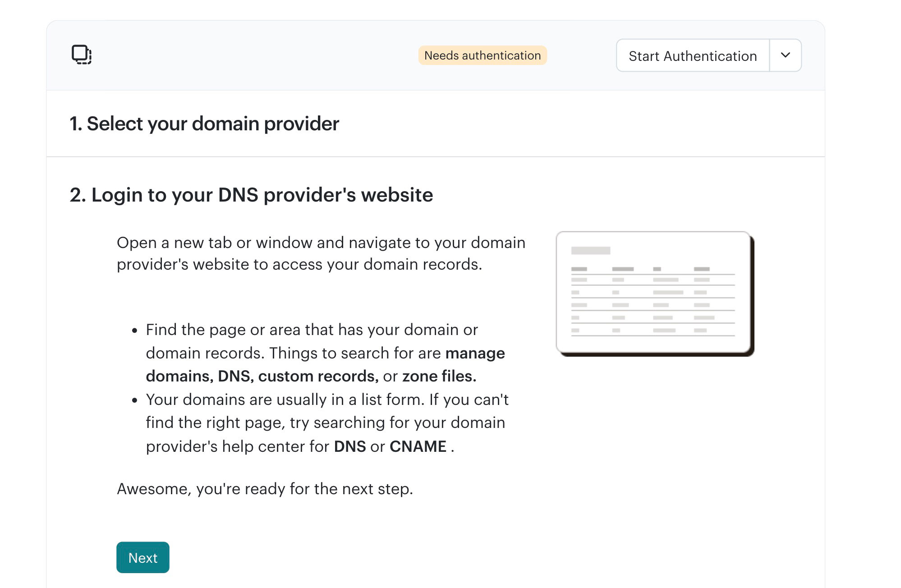Open the dropdown arrow beside Start Authentication
Viewport: 901px width, 588px height.
point(785,55)
